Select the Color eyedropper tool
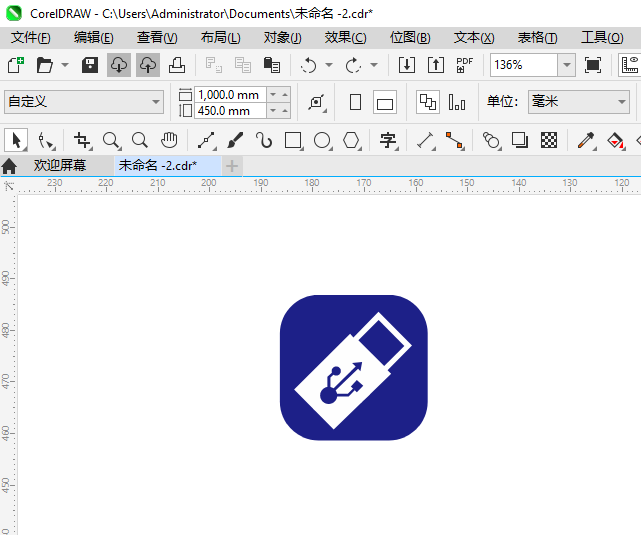Viewport: 641px width, 535px height. tap(586, 141)
